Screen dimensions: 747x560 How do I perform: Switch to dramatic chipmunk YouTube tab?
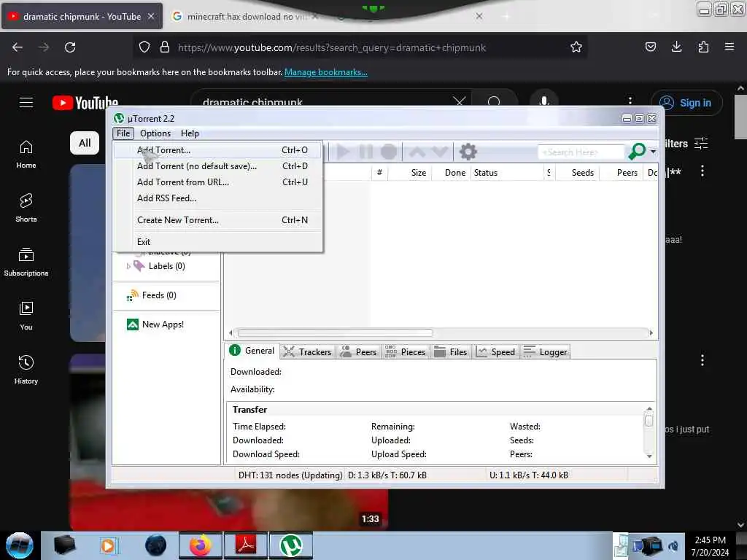click(82, 17)
